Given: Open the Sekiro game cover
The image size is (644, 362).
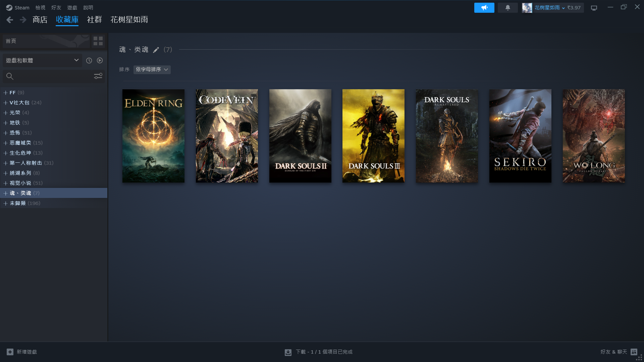Looking at the screenshot, I should pyautogui.click(x=520, y=136).
